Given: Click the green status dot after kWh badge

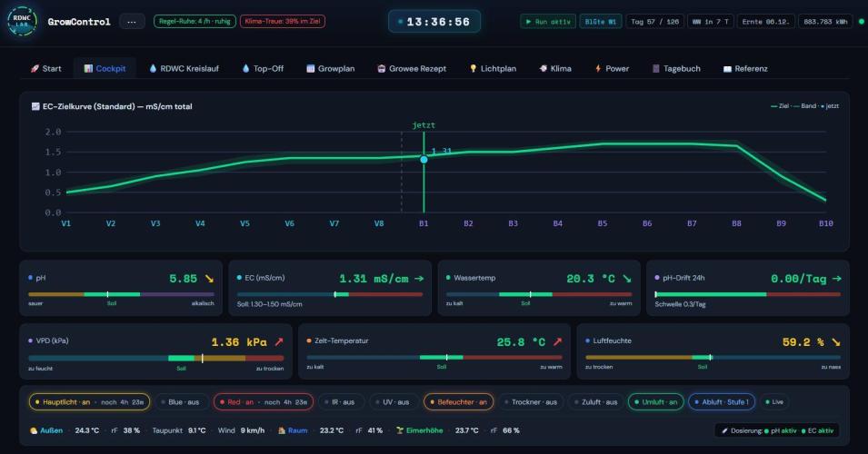Looking at the screenshot, I should click(x=861, y=22).
